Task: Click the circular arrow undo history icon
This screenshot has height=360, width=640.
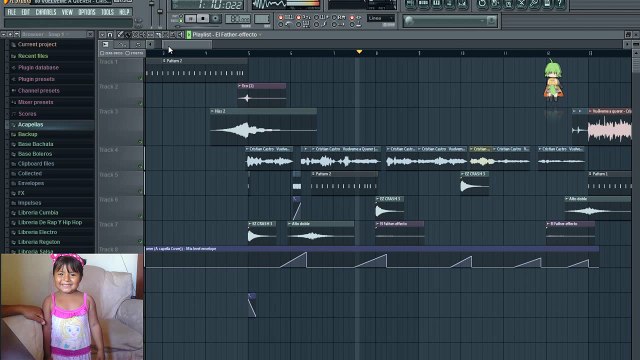Action: pyautogui.click(x=482, y=4)
